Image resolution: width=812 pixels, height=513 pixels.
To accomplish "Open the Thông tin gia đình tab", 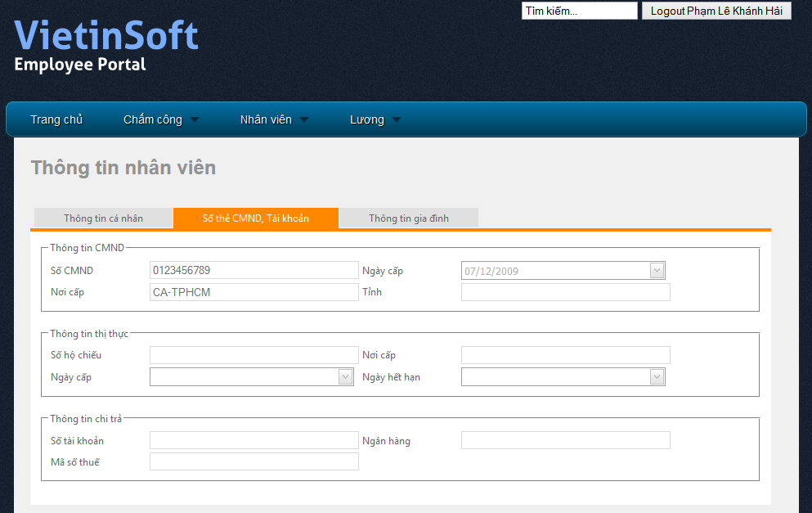I will click(x=408, y=218).
